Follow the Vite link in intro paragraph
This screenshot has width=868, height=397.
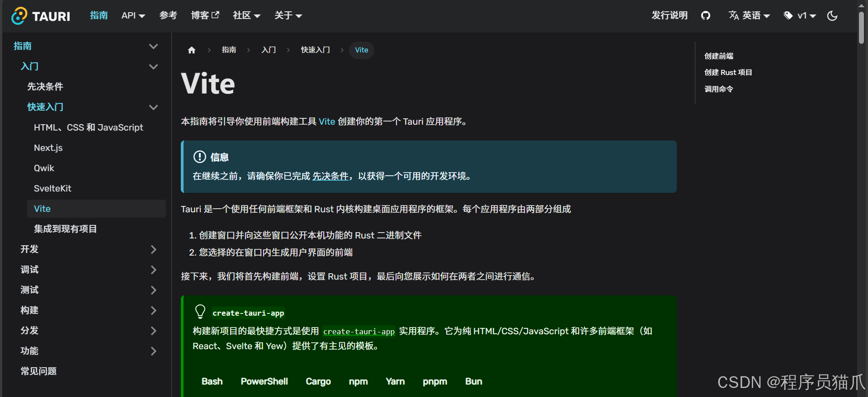click(327, 121)
